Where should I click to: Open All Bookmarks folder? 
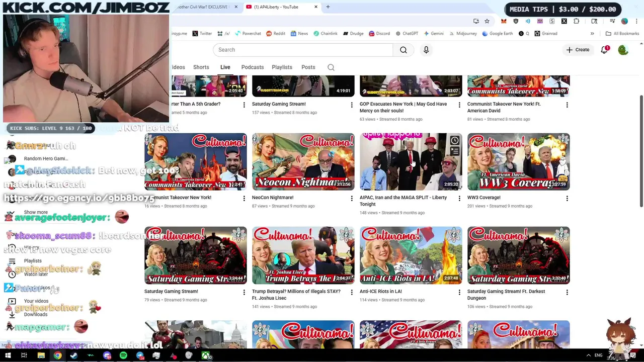click(622, 34)
